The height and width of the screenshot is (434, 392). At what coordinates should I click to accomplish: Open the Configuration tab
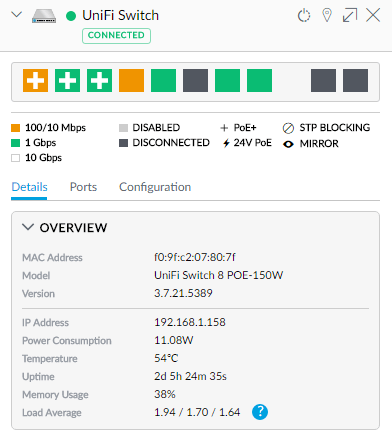155,187
